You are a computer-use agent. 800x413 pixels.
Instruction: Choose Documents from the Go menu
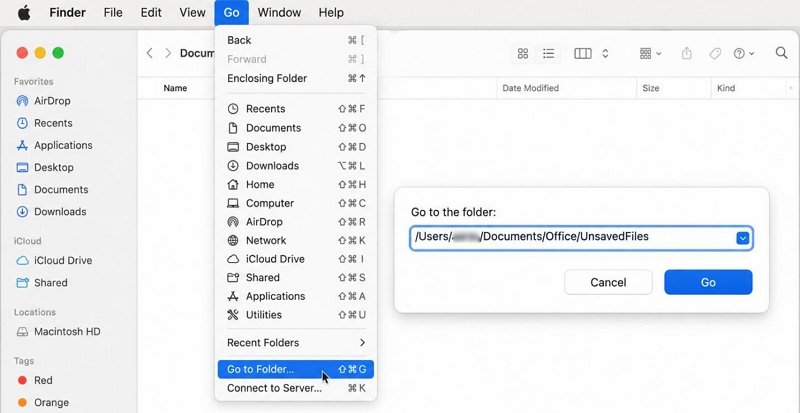[x=296, y=128]
